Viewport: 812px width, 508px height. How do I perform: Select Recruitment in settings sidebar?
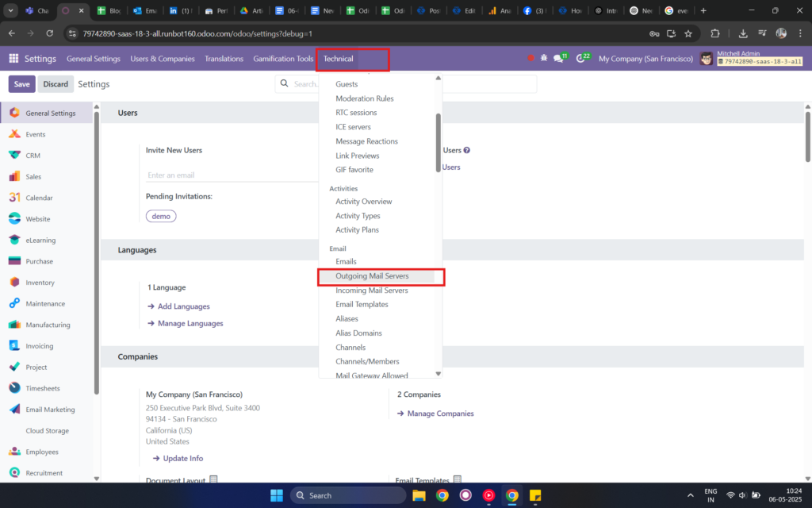click(47, 473)
